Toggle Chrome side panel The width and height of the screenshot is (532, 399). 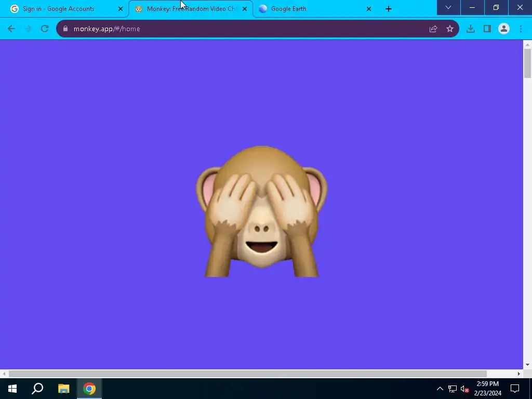pos(487,29)
